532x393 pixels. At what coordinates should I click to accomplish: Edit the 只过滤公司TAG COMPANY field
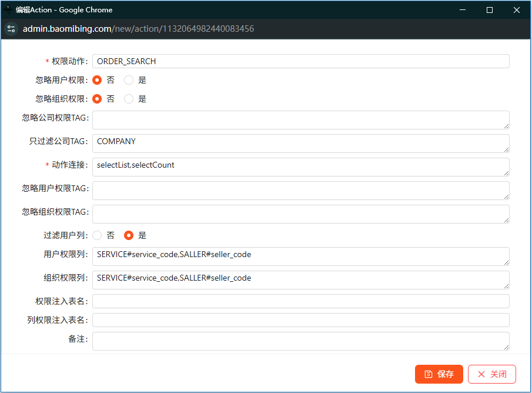pyautogui.click(x=300, y=144)
